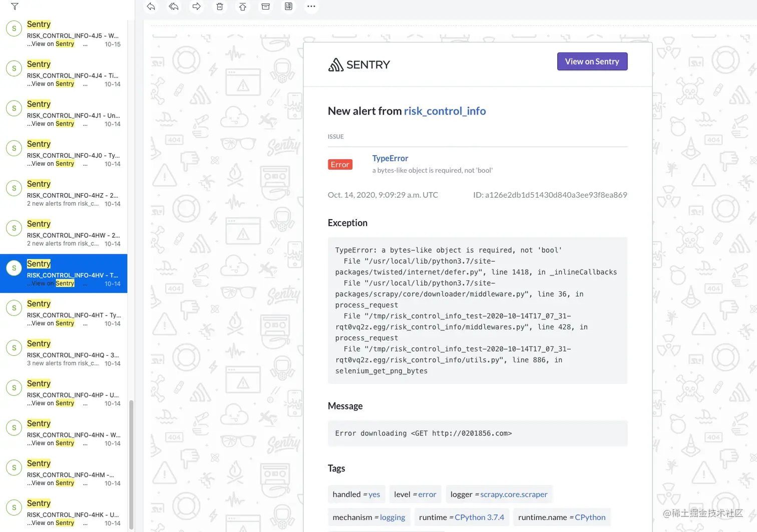
Task: Click the 'logging' mechanism tag link
Action: [x=393, y=517]
